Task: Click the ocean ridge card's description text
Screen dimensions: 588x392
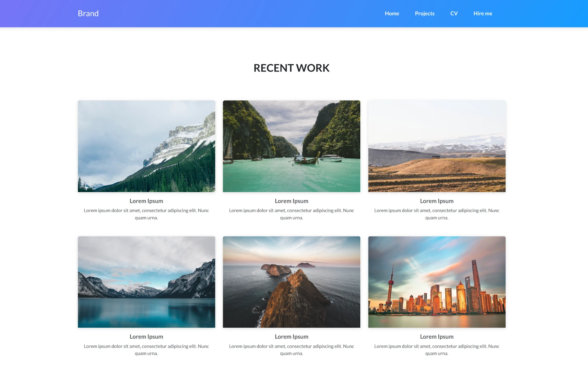Action: point(291,350)
